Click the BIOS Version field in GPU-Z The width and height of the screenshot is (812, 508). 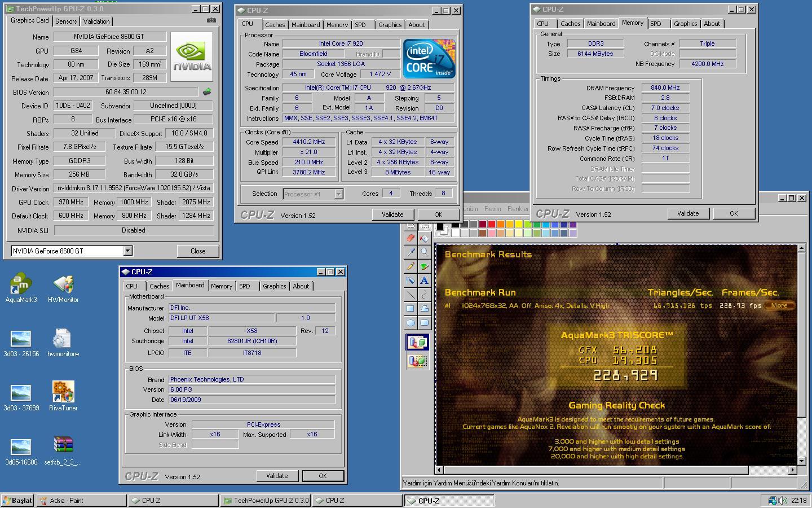(x=126, y=92)
